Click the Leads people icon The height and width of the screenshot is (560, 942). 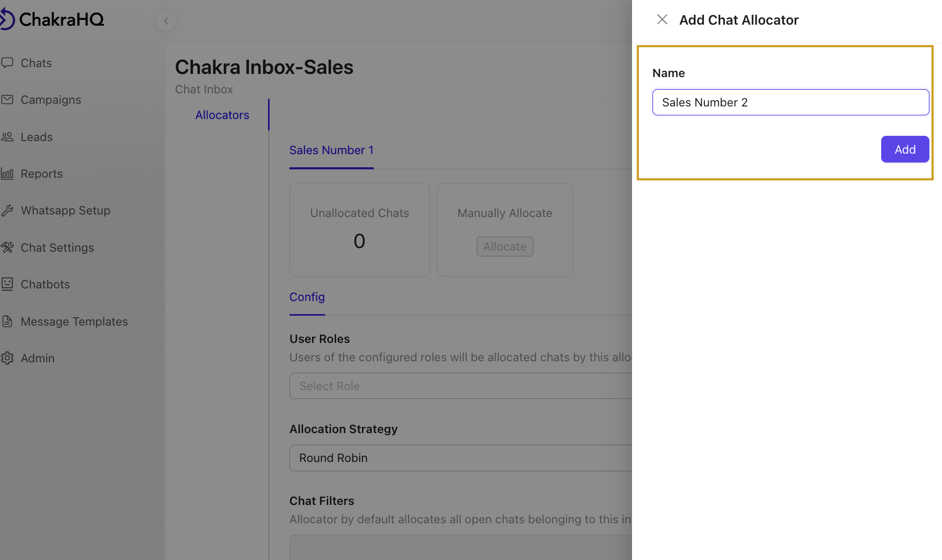[x=7, y=137]
